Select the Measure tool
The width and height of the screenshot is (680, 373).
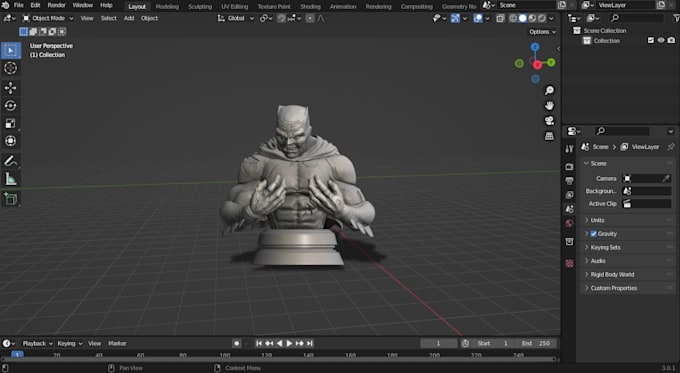tap(10, 179)
